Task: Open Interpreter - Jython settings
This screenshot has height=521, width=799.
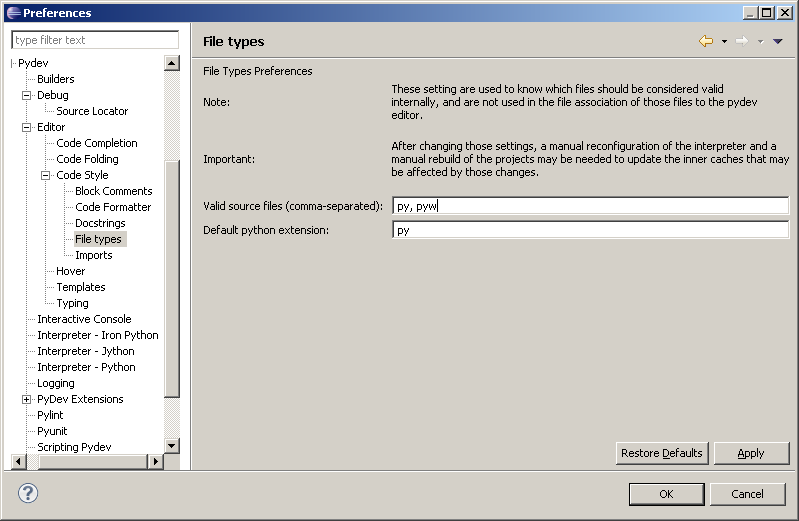Action: [86, 351]
